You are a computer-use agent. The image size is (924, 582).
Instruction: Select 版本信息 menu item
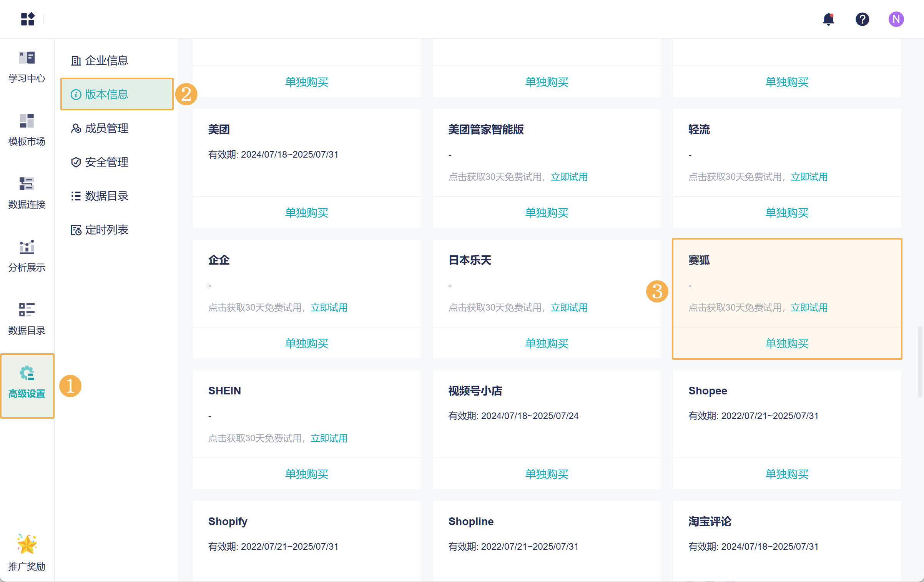(x=106, y=95)
